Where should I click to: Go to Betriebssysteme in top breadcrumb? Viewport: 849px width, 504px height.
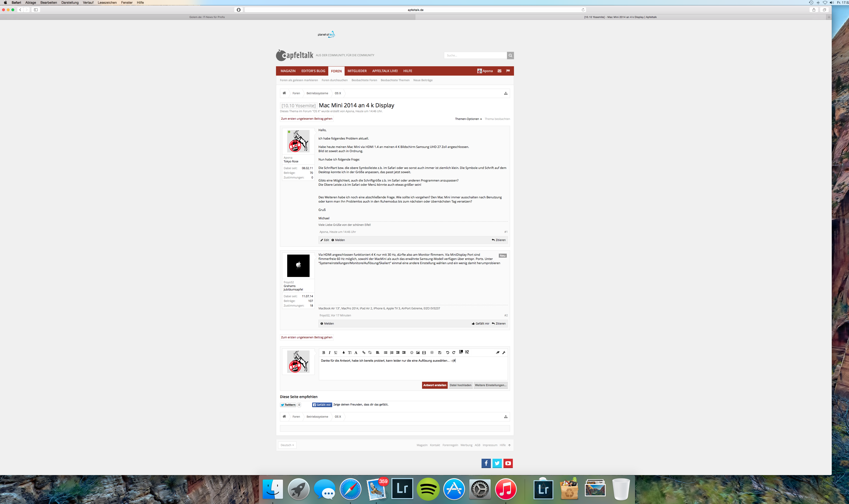[317, 93]
